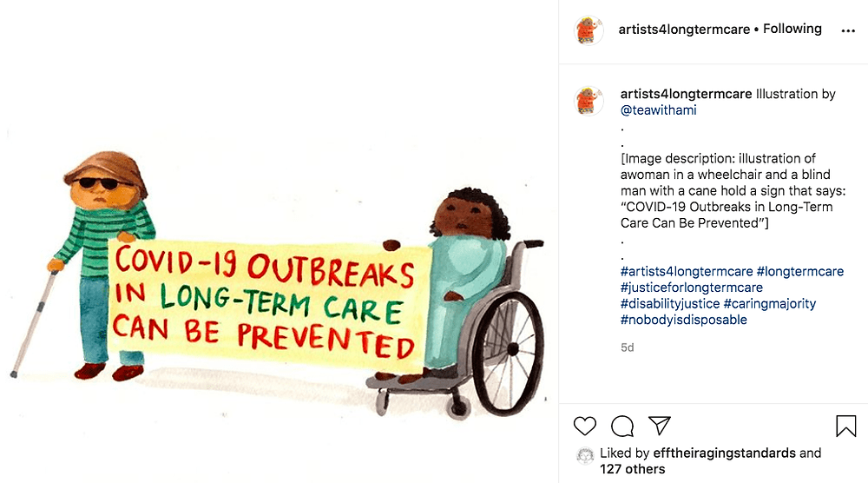Open the #longtermcare hashtag

point(800,271)
